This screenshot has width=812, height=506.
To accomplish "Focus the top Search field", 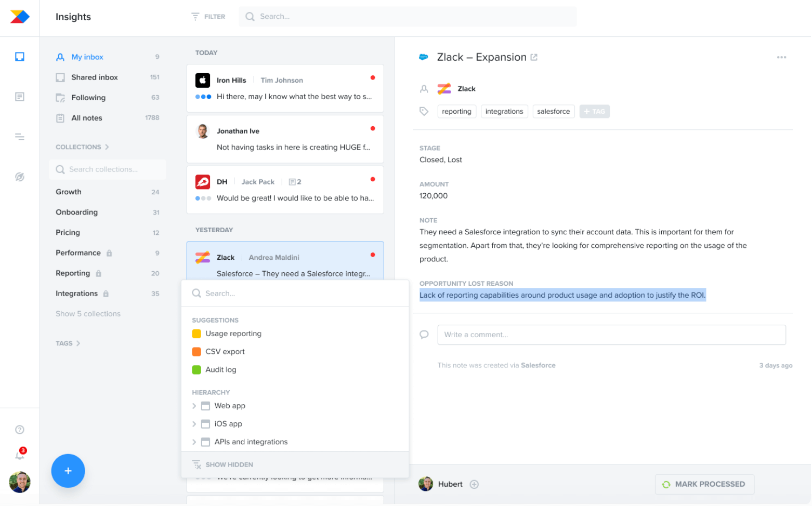I will 408,17.
